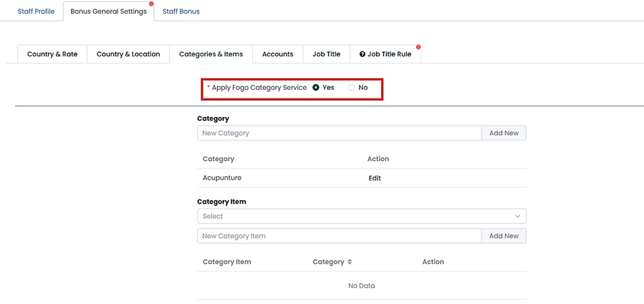This screenshot has height=304, width=644.
Task: Choose No for Apply Fogo Category Service
Action: pos(351,87)
